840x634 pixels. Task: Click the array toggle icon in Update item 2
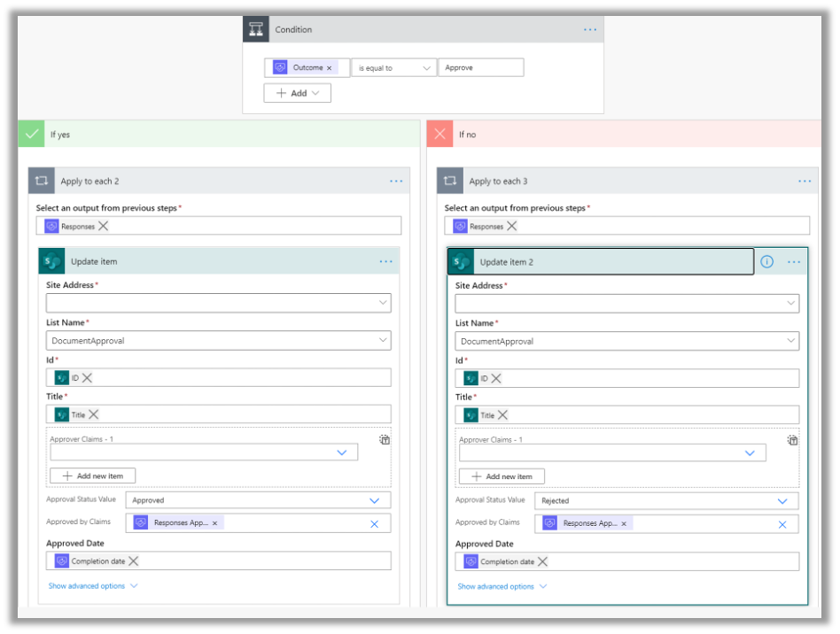pos(793,440)
